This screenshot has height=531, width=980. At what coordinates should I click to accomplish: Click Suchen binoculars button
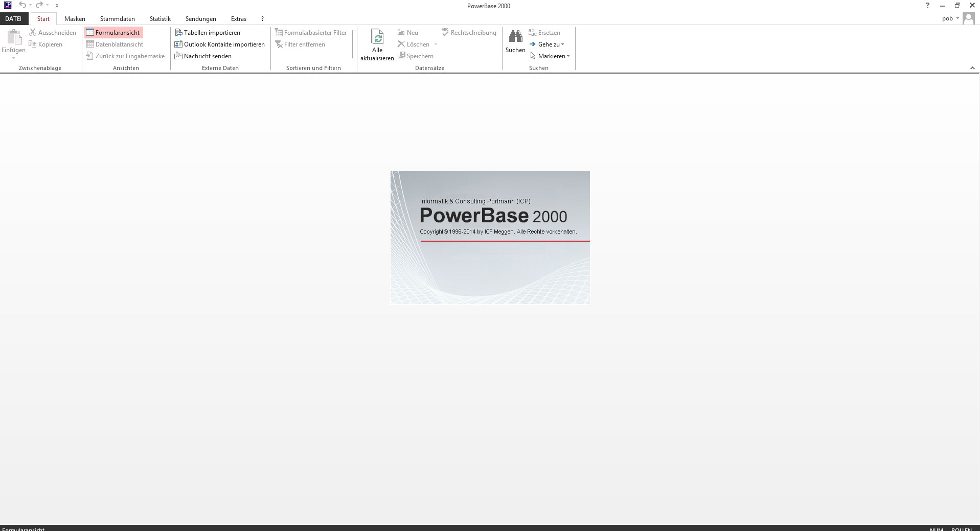(x=515, y=41)
